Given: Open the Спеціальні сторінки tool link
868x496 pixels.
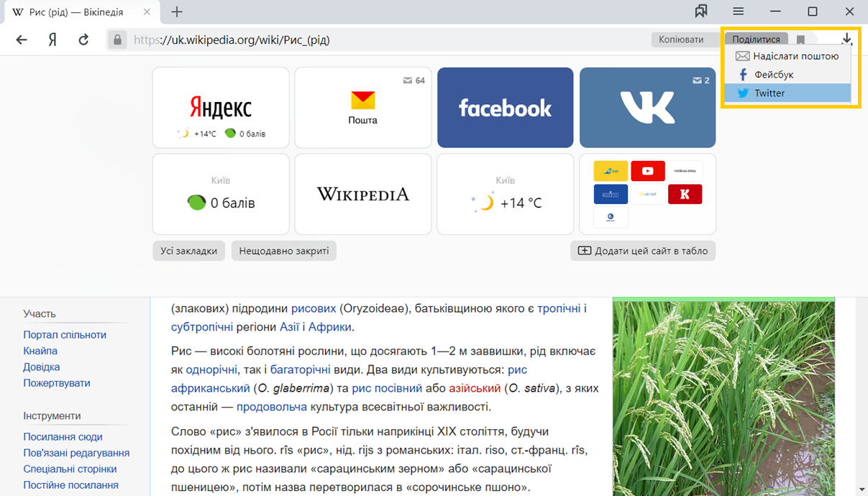Looking at the screenshot, I should [x=70, y=469].
